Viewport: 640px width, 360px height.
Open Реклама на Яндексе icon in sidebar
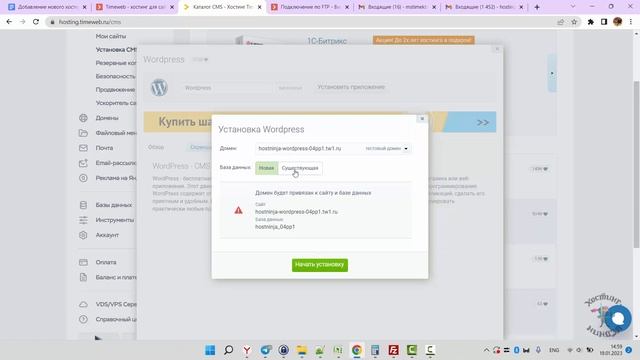pos(83,178)
